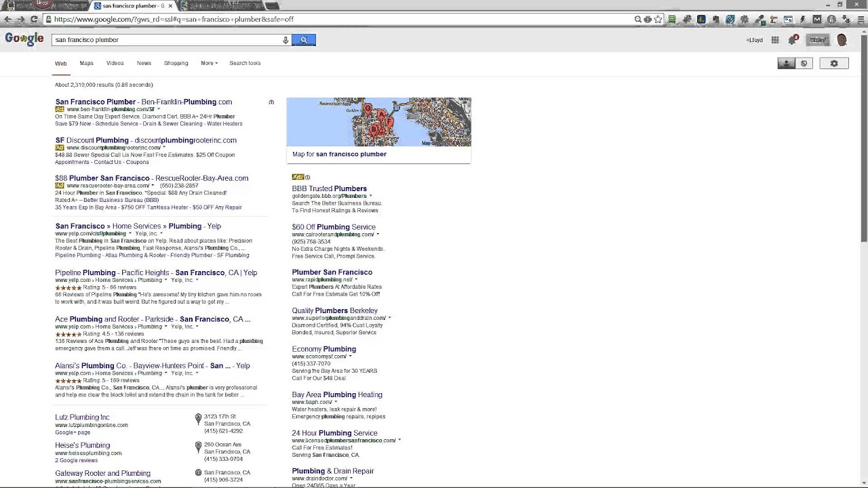Image resolution: width=868 pixels, height=488 pixels.
Task: Open 'BBB Trusted Plumbers' sidebar ad
Action: pos(330,188)
